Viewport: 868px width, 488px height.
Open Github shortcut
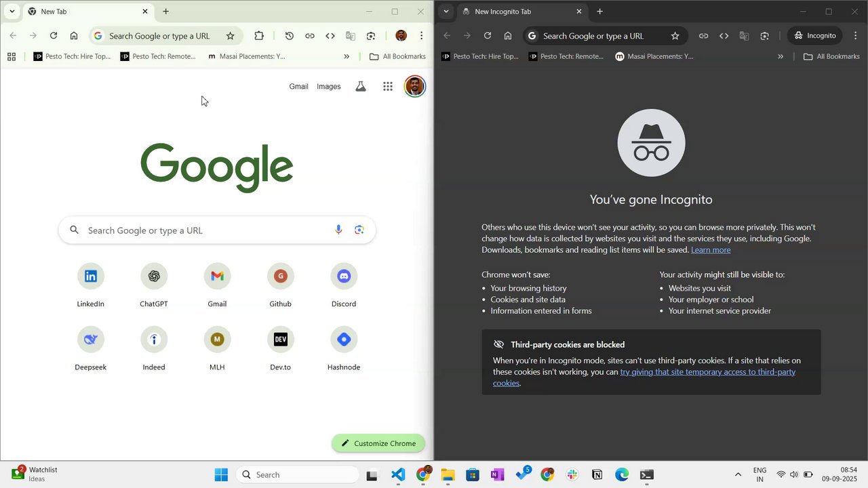(281, 285)
